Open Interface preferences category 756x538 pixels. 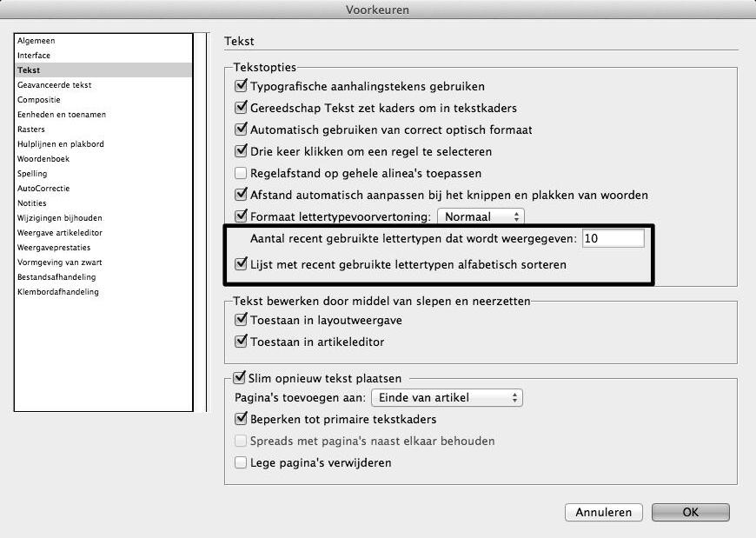tap(34, 56)
